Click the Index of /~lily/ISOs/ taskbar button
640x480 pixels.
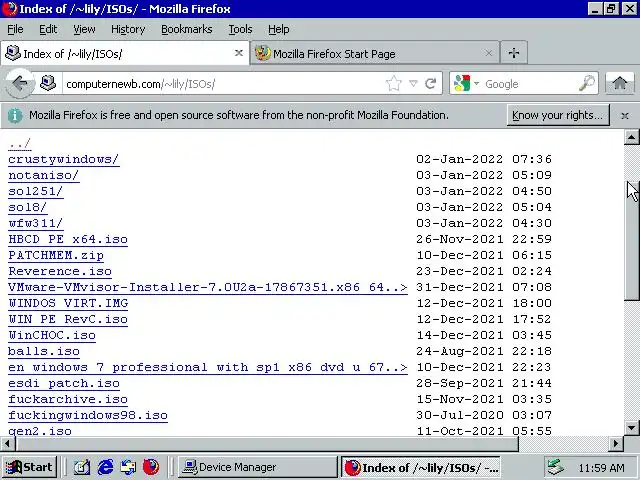(420, 467)
